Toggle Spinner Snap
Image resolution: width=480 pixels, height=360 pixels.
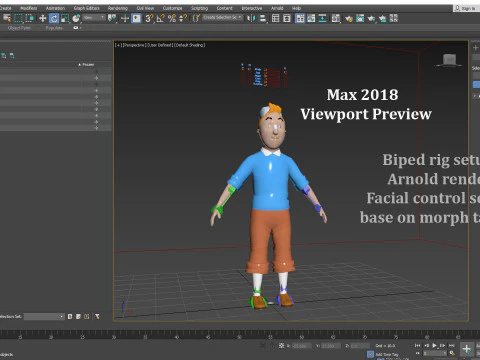coord(183,18)
